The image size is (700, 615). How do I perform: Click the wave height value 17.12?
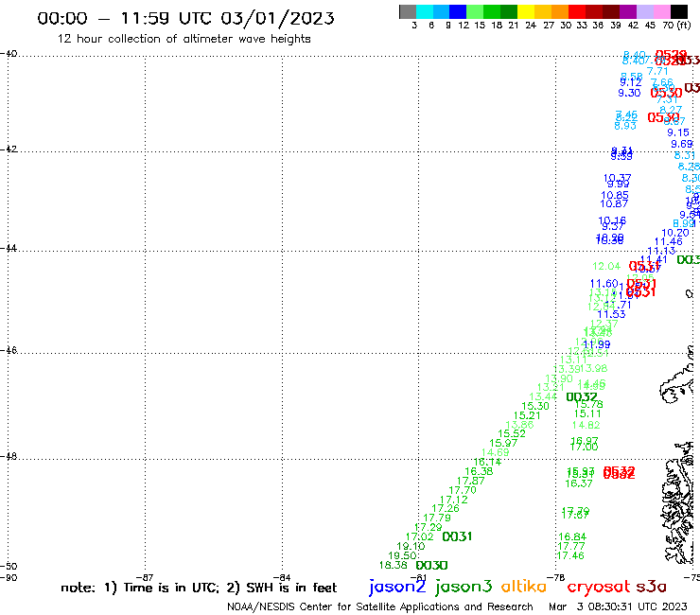453,500
